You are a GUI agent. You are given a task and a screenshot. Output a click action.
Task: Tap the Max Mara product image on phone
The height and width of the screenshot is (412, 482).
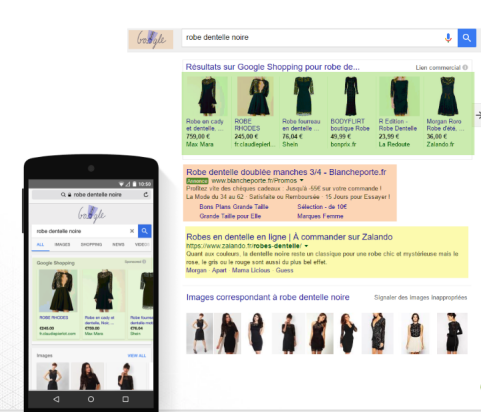[x=104, y=291]
